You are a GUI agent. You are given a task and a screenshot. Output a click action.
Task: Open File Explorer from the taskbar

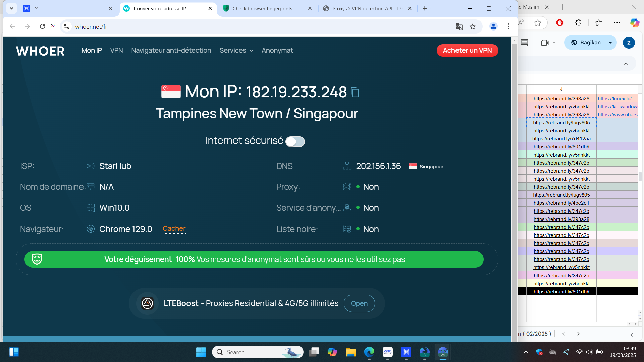tap(351, 352)
